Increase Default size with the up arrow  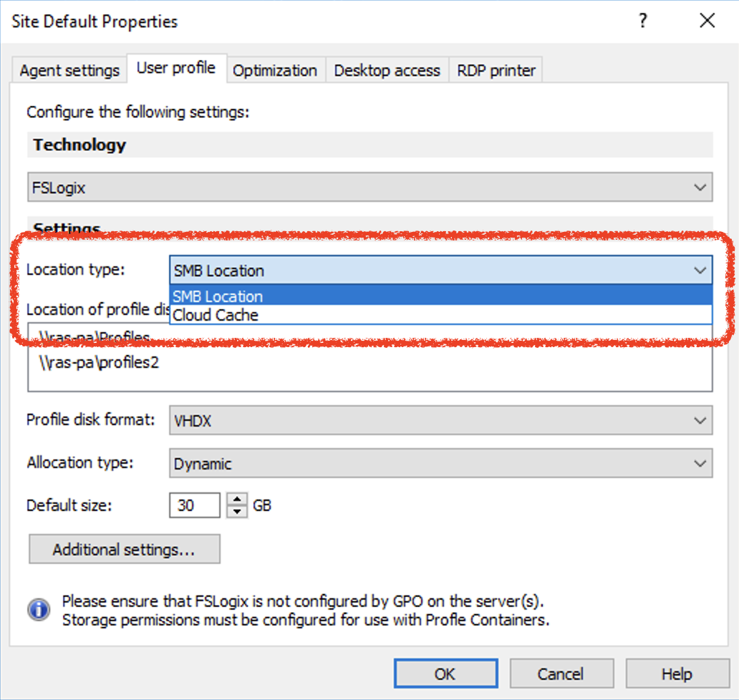[237, 500]
